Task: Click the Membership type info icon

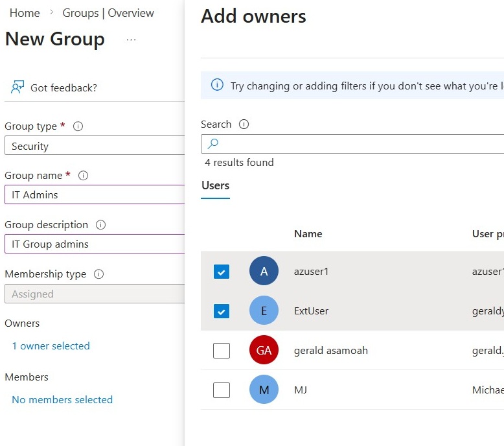Action: 98,274
